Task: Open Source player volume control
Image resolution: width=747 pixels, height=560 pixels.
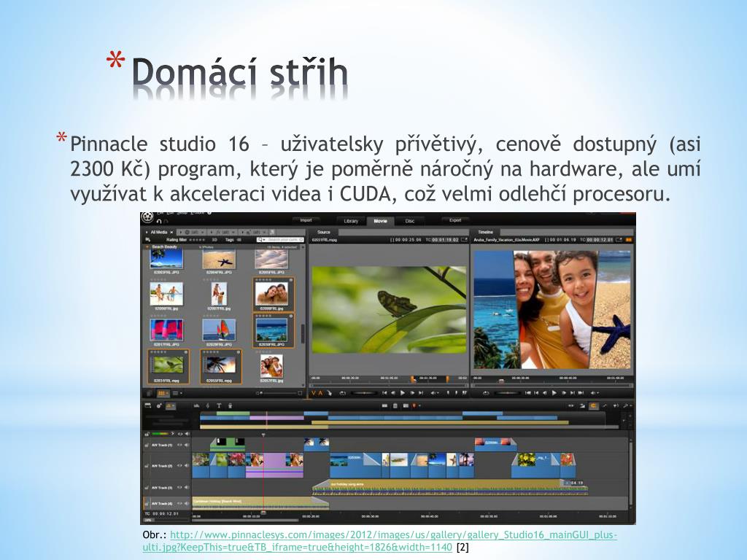Action: tap(435, 393)
